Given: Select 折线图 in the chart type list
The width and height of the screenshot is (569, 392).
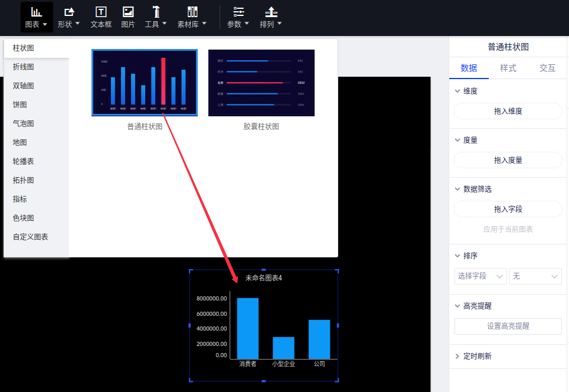Looking at the screenshot, I should click(x=24, y=67).
